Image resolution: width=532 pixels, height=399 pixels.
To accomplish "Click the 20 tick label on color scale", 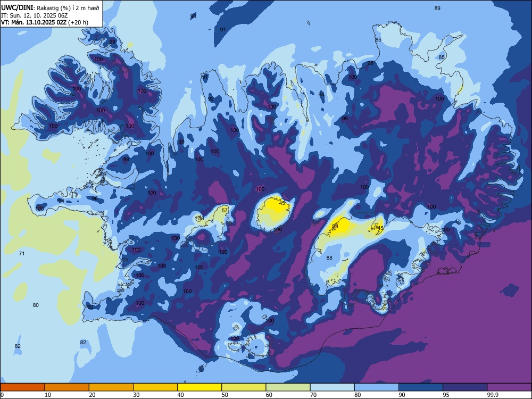I will (x=92, y=395).
